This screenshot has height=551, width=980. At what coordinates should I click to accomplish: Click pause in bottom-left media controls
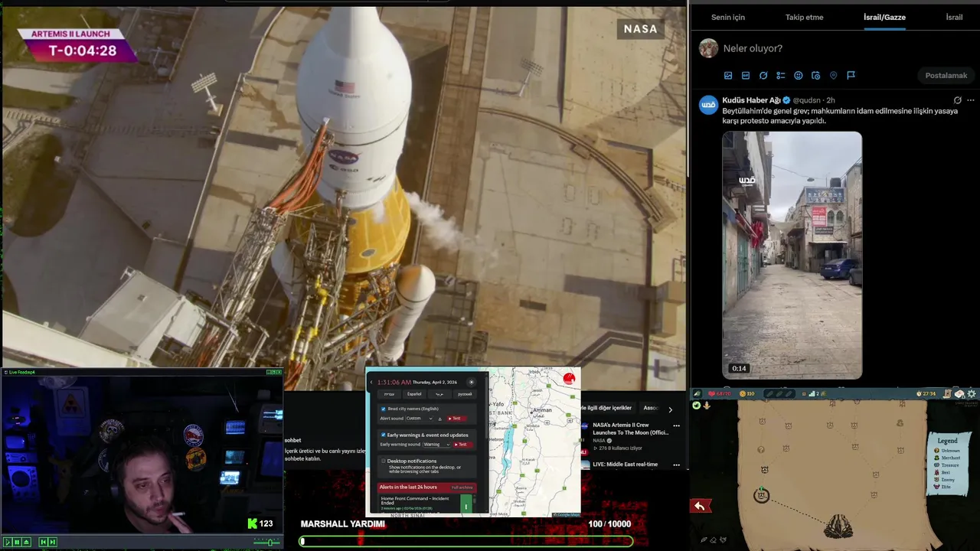point(16,542)
